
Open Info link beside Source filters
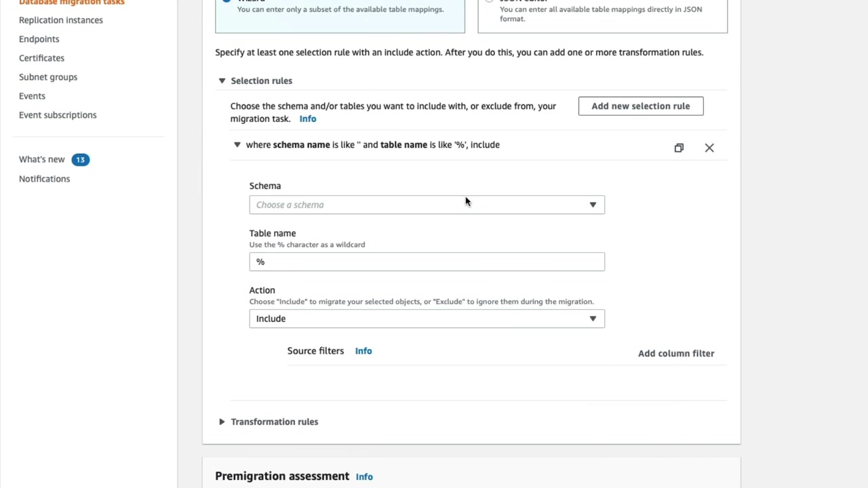(363, 351)
